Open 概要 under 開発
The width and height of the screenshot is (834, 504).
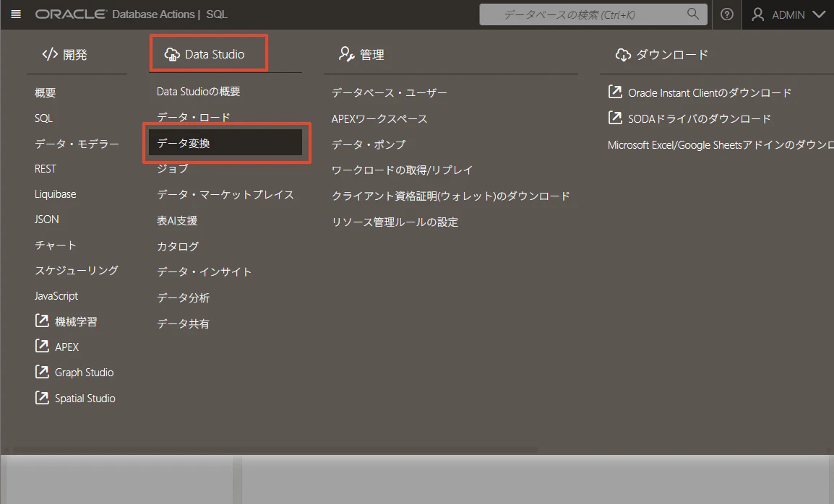tap(46, 93)
